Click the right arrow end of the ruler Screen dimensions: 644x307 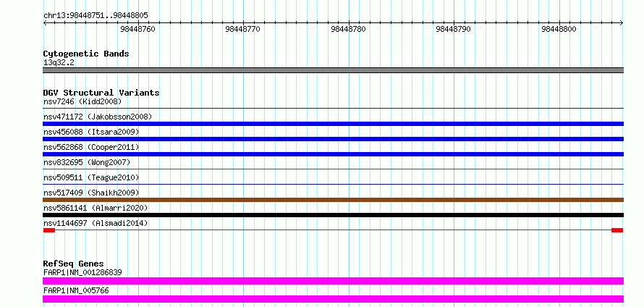(x=622, y=23)
